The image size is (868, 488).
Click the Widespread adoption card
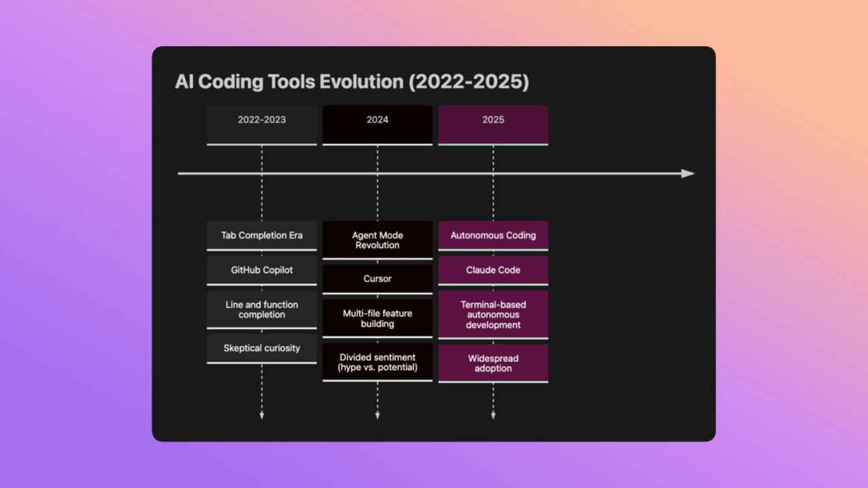pyautogui.click(x=493, y=363)
